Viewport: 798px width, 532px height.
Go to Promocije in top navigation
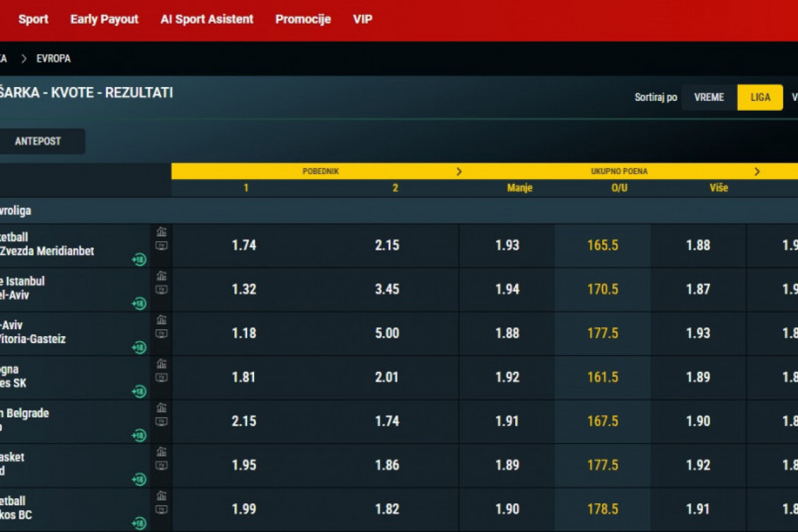(x=303, y=19)
